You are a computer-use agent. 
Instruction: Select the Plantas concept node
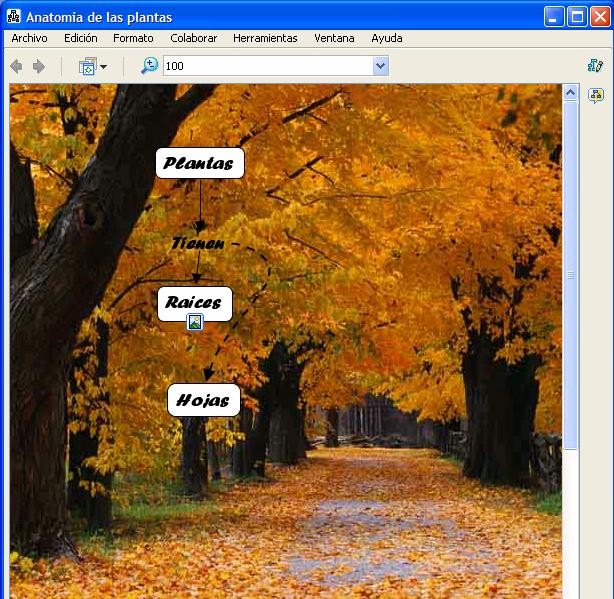pos(200,163)
